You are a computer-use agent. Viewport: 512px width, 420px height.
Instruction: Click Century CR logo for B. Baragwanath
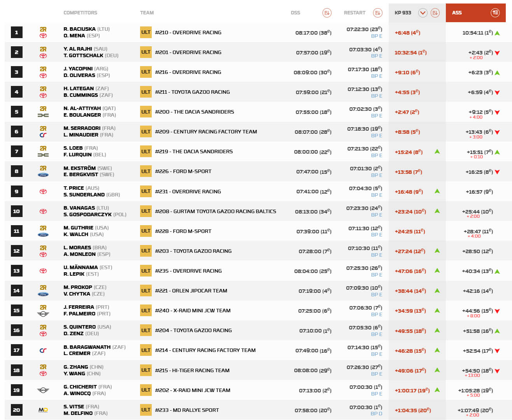(43, 350)
